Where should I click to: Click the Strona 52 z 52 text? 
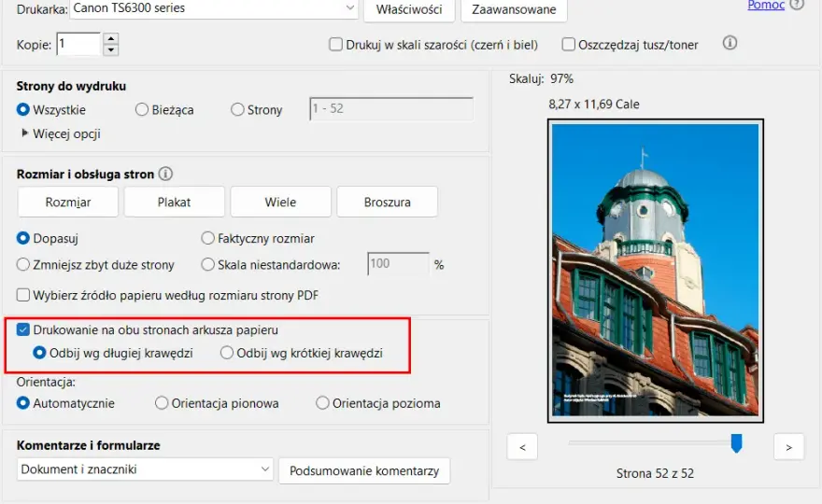pyautogui.click(x=655, y=473)
